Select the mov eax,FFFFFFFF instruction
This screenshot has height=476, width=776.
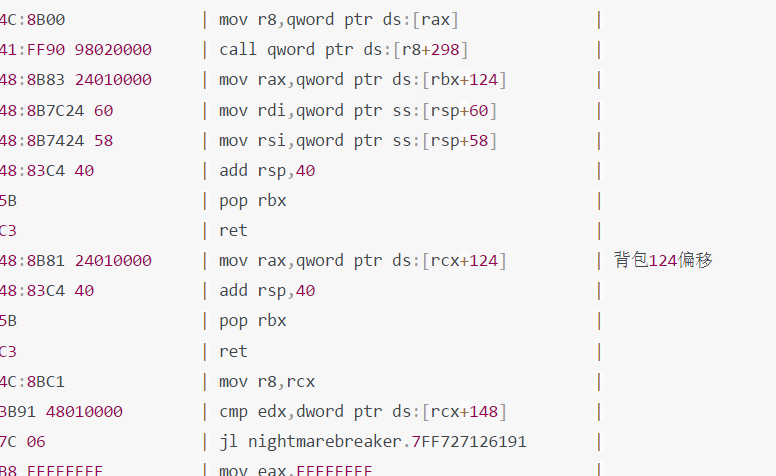(x=295, y=470)
